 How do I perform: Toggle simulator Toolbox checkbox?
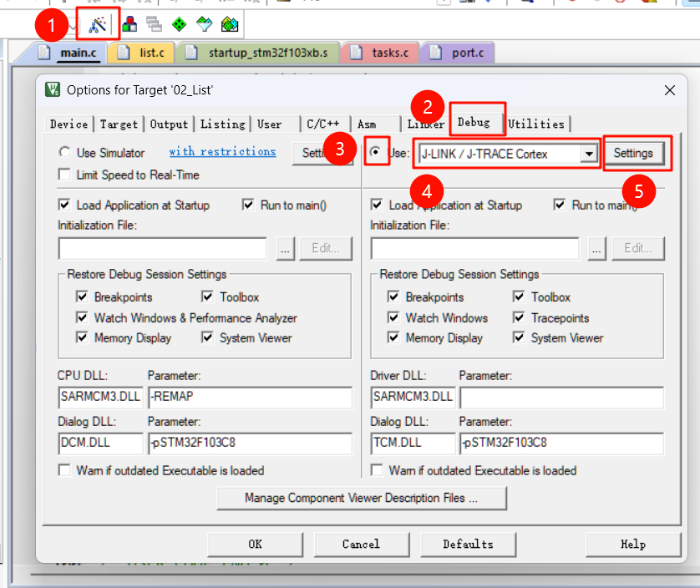[x=207, y=297]
